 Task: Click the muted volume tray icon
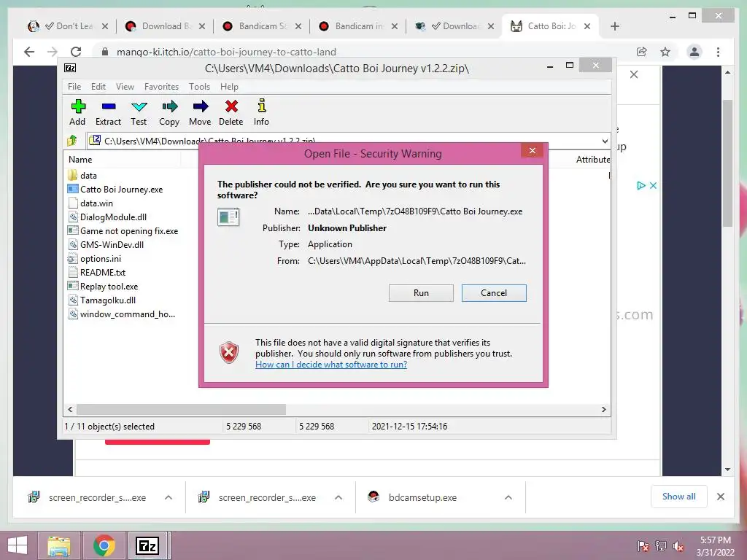click(678, 546)
